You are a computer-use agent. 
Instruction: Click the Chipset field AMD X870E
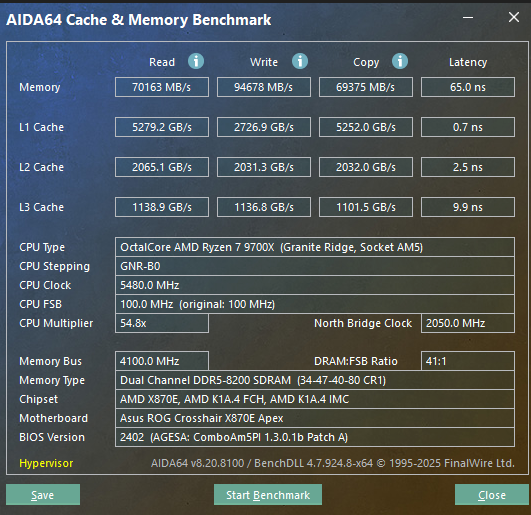[315, 399]
